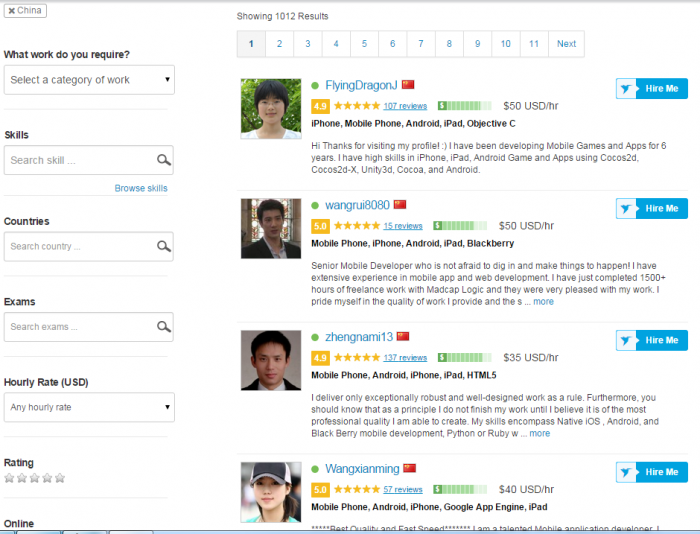Click the rating stars filter
Viewport: 700px width, 534px height.
[x=35, y=478]
